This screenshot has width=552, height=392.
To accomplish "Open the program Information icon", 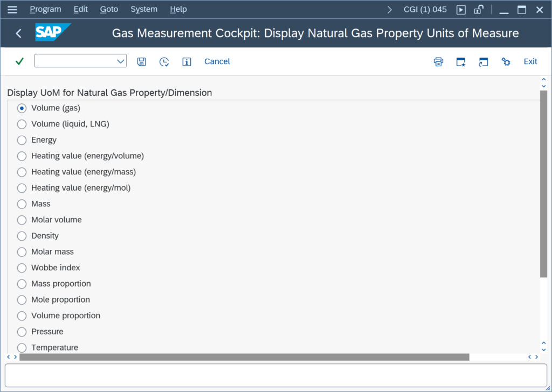I will (x=187, y=61).
